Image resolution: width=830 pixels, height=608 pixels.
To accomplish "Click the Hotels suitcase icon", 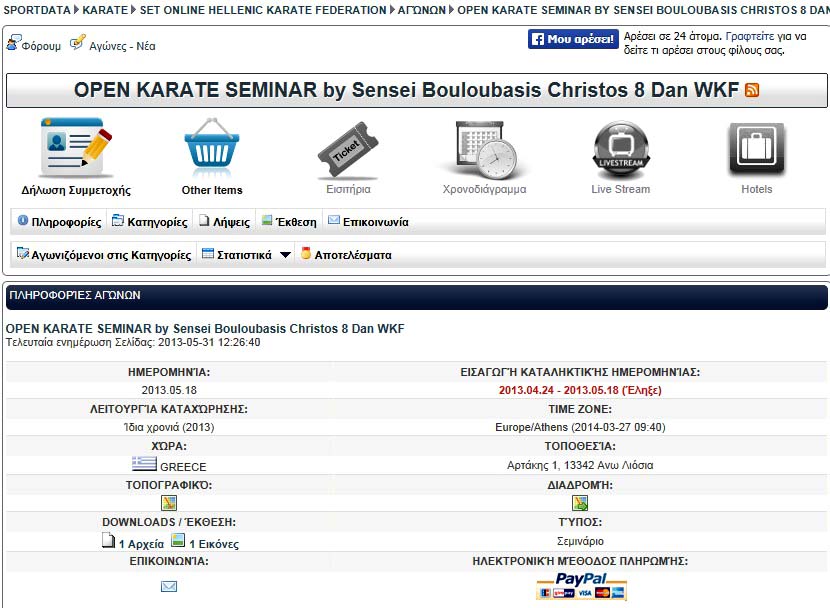I will 756,148.
